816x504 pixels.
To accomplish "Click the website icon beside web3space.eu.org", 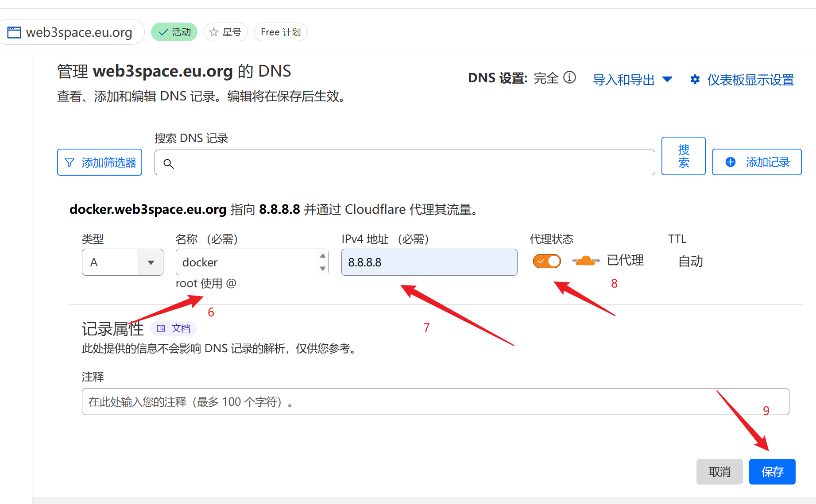I will pyautogui.click(x=14, y=31).
